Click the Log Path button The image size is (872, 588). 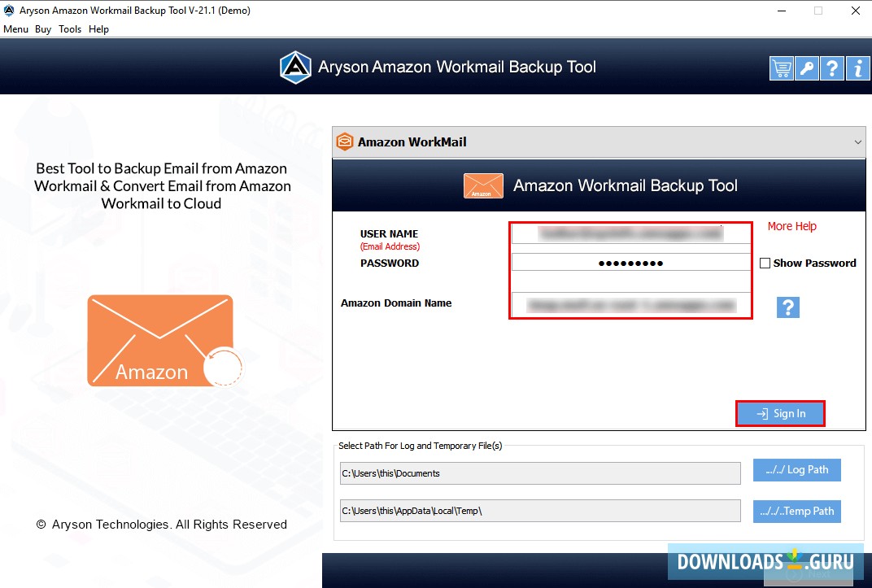click(796, 469)
